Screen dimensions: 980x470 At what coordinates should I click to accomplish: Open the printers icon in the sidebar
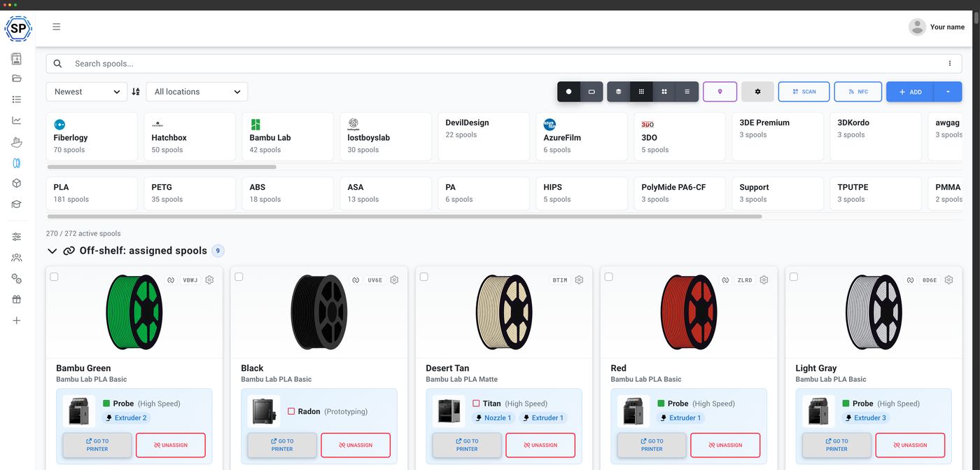pyautogui.click(x=17, y=59)
